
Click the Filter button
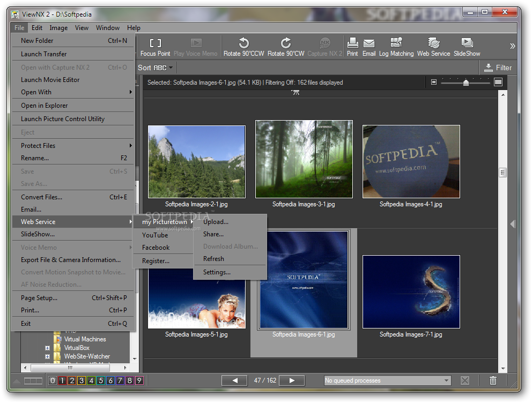[498, 68]
